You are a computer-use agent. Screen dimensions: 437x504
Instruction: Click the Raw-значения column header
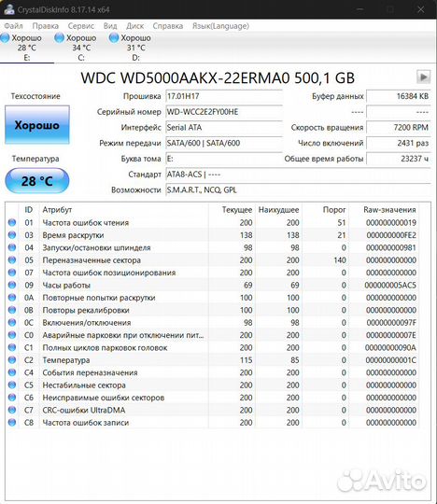tap(384, 210)
